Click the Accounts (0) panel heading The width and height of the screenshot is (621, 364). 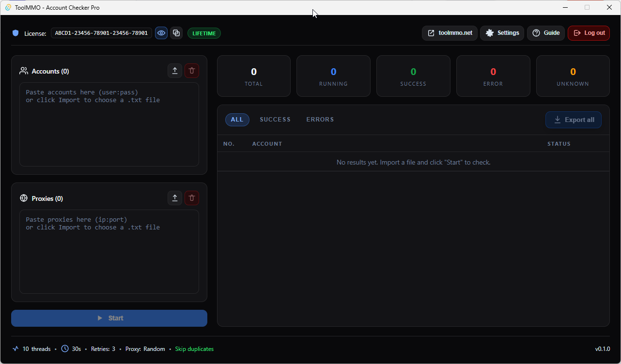[50, 71]
